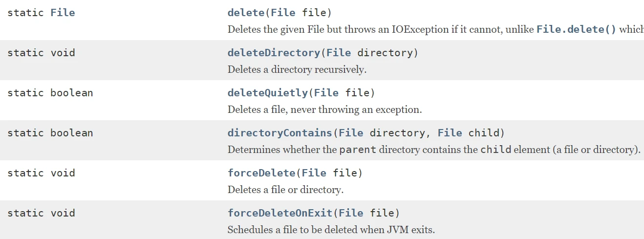Click 'Deletes a file, never throwing an exception' text
Image resolution: width=644 pixels, height=239 pixels.
[324, 109]
